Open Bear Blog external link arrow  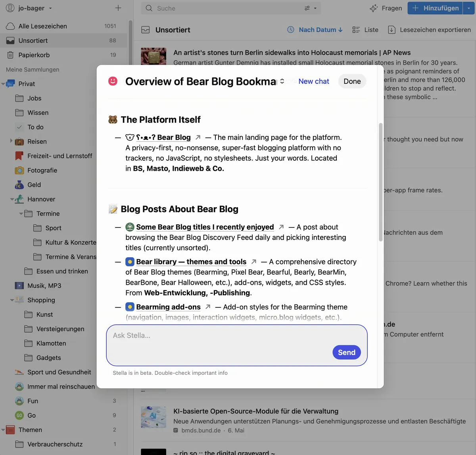click(198, 137)
